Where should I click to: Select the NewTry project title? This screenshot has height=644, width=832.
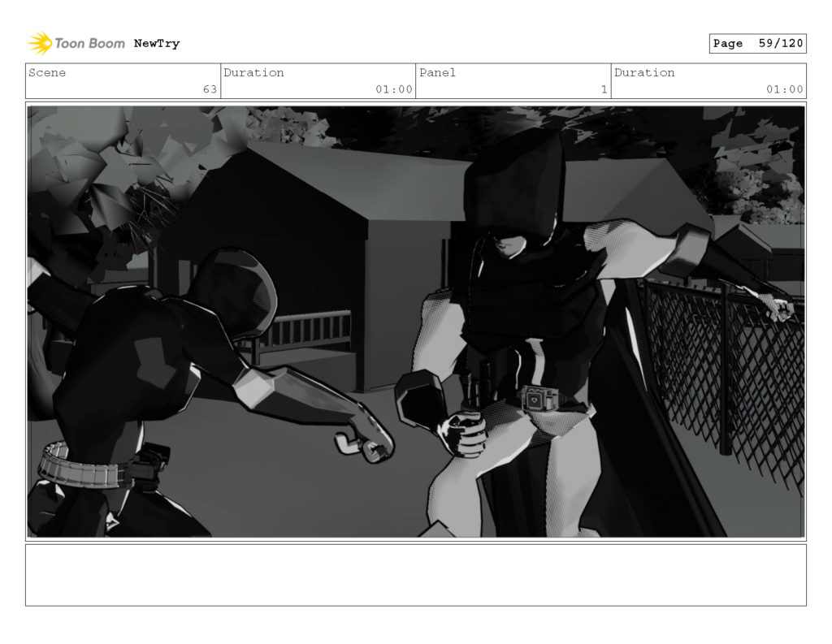[x=158, y=43]
